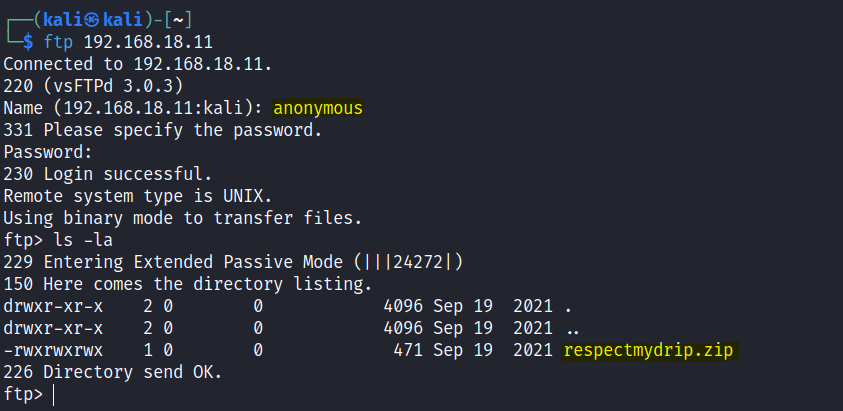Click the 'Remote system type is UNIX.' line
This screenshot has height=411, width=843.
pyautogui.click(x=137, y=196)
